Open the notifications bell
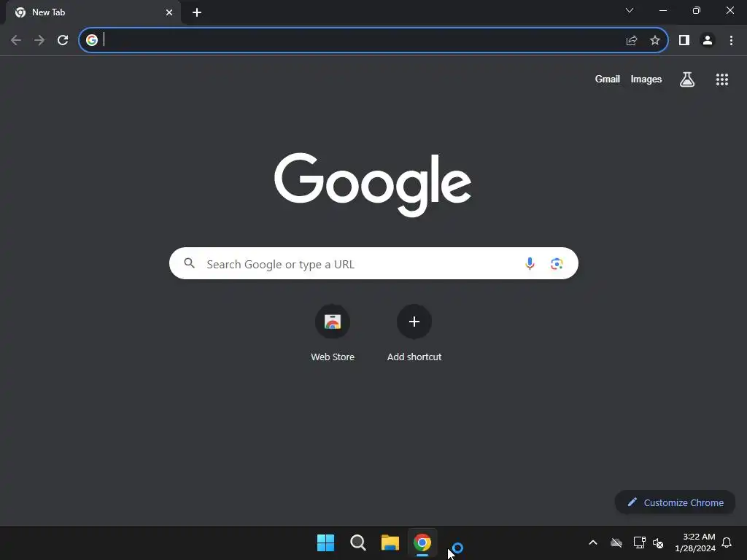747x560 pixels. 727,542
